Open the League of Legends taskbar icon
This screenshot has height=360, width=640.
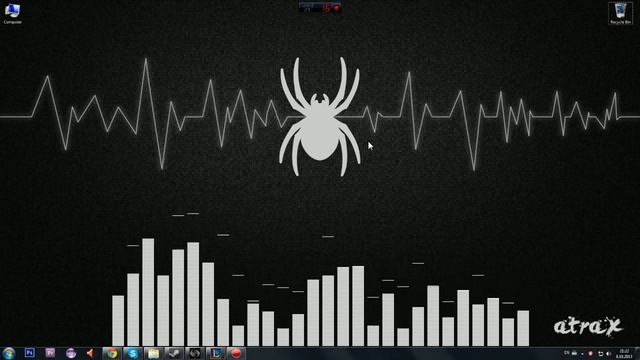click(x=216, y=353)
